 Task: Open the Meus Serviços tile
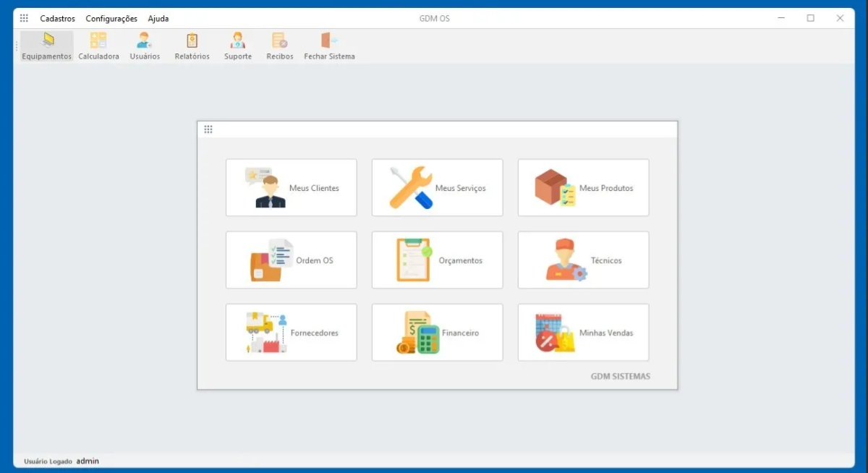[438, 188]
